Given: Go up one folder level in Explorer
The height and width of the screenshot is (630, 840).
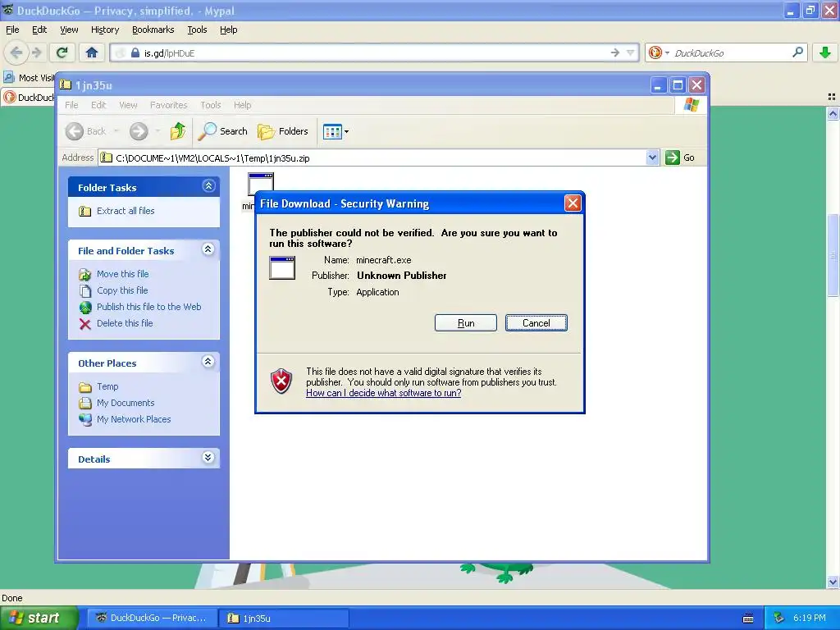Looking at the screenshot, I should pos(178,131).
